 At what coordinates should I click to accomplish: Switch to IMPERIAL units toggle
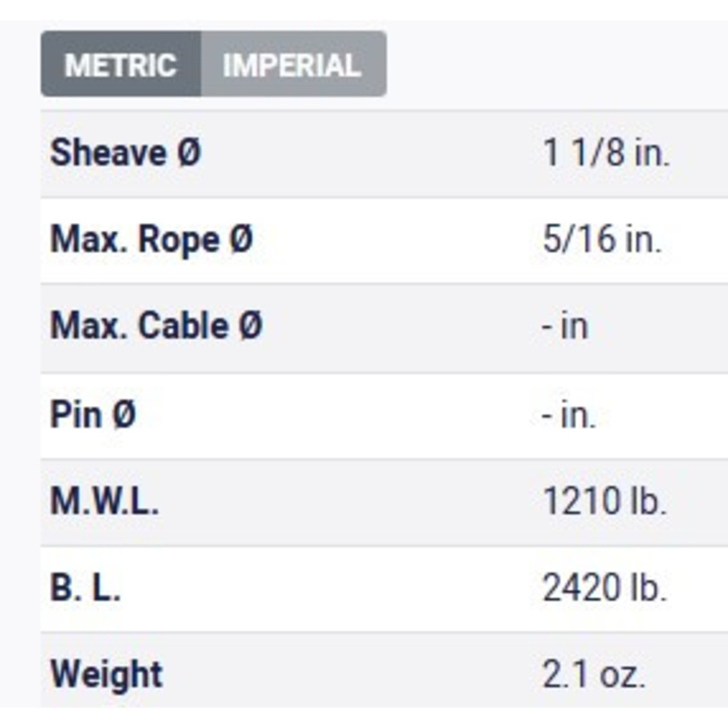[x=293, y=64]
